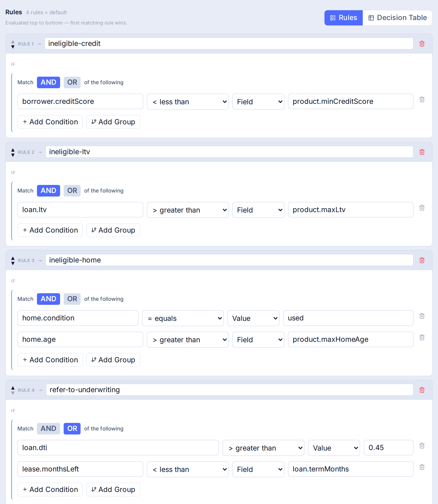The image size is (438, 504).
Task: Set Rule 3 match mode to OR
Action: coord(72,299)
